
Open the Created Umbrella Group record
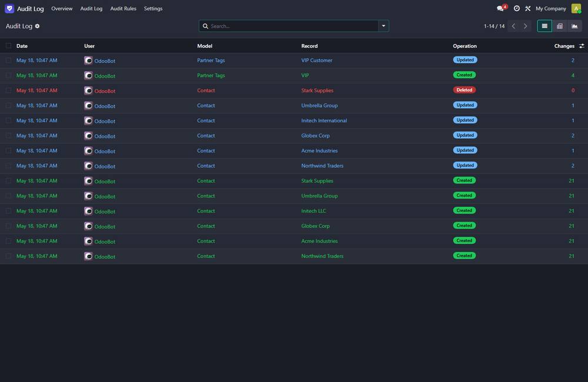pos(319,196)
